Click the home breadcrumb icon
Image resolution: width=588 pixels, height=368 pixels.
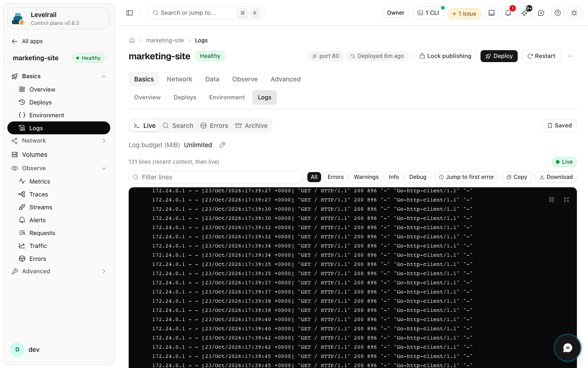coord(132,40)
